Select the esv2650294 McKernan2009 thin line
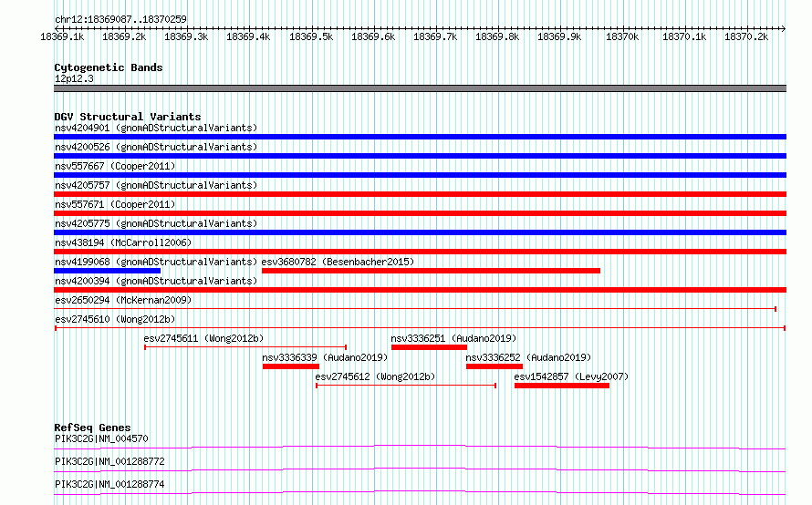Viewport: 812px width, 505px height. (x=415, y=309)
